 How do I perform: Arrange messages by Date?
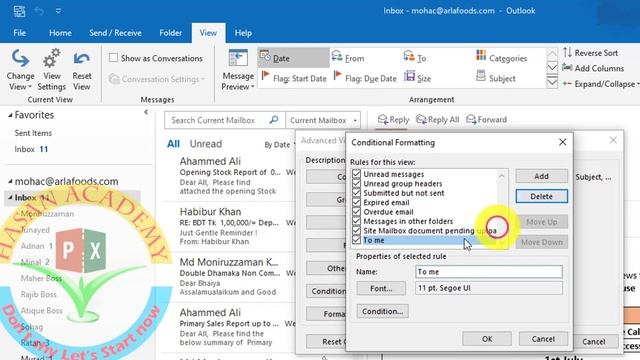click(x=293, y=58)
